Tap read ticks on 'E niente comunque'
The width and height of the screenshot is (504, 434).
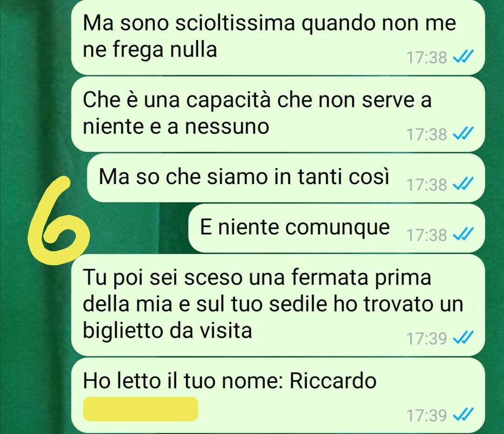tap(463, 234)
